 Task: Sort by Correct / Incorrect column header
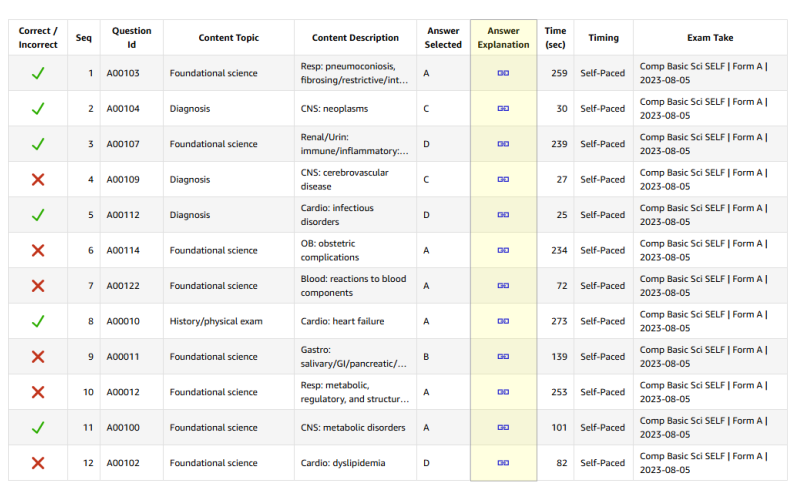tap(38, 38)
